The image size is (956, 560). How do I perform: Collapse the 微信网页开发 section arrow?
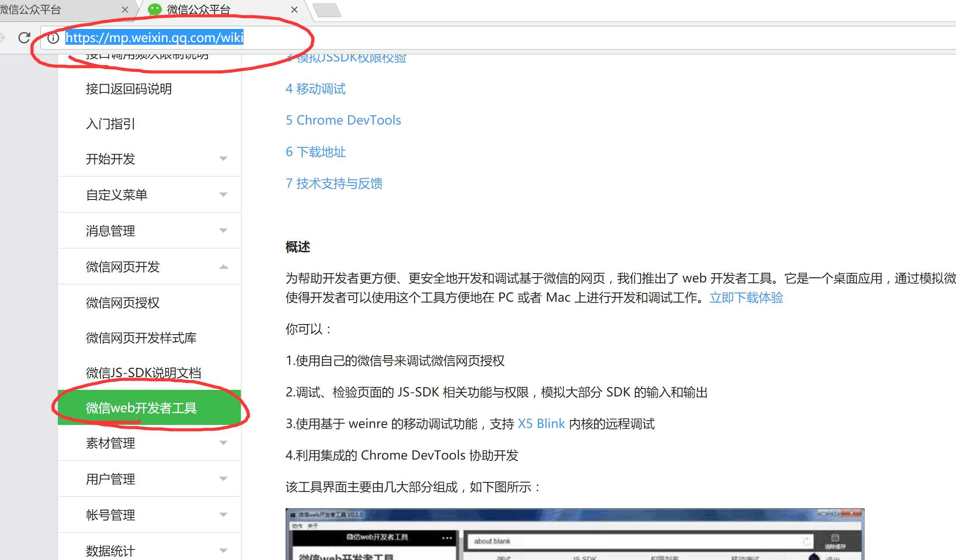pos(223,267)
